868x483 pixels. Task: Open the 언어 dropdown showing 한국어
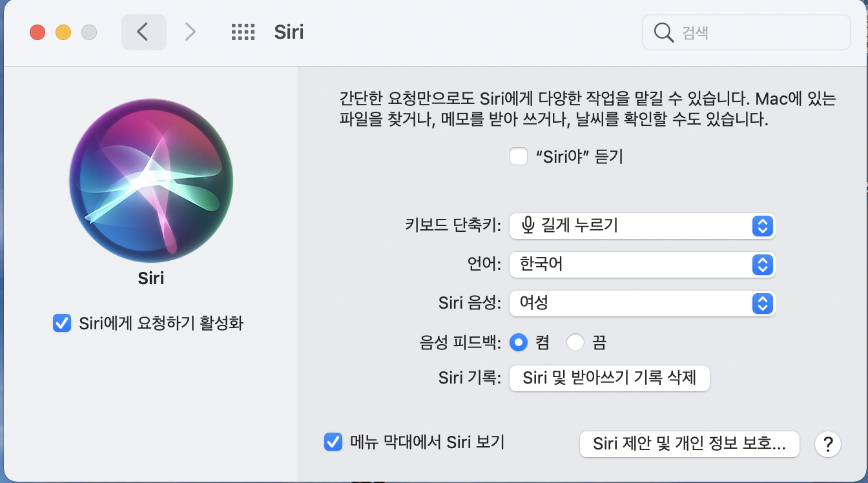642,265
